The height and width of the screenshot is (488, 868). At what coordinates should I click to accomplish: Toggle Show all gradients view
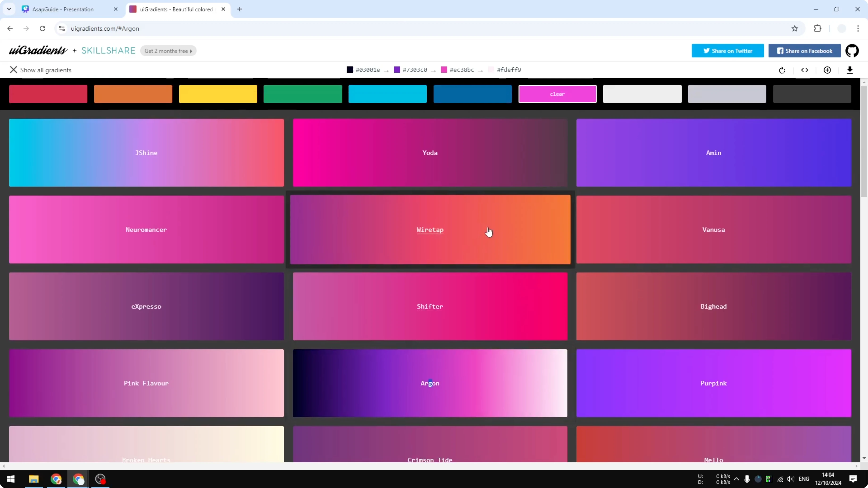pyautogui.click(x=40, y=70)
